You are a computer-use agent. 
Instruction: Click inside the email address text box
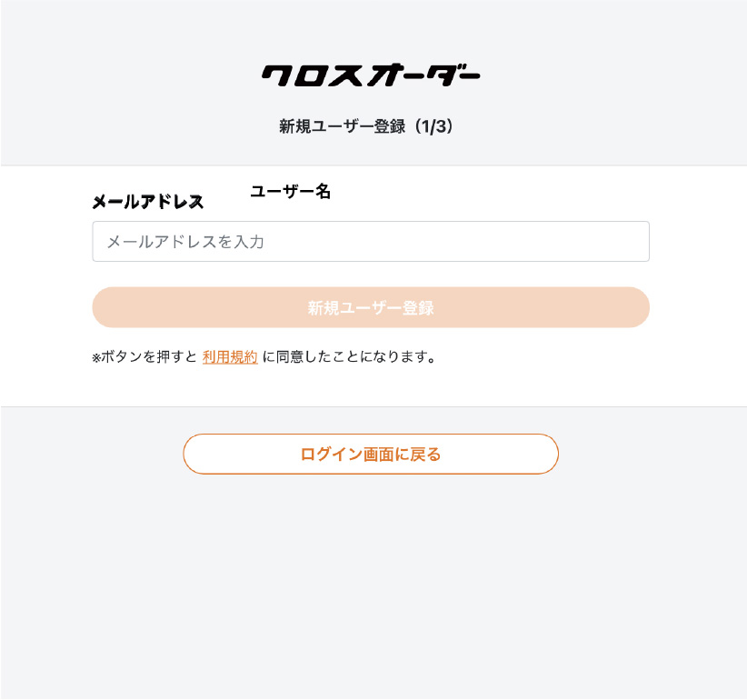409,242
